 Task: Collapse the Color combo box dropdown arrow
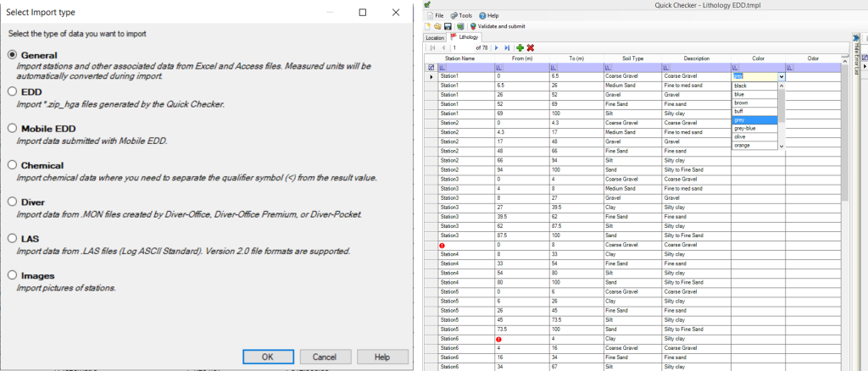click(781, 76)
